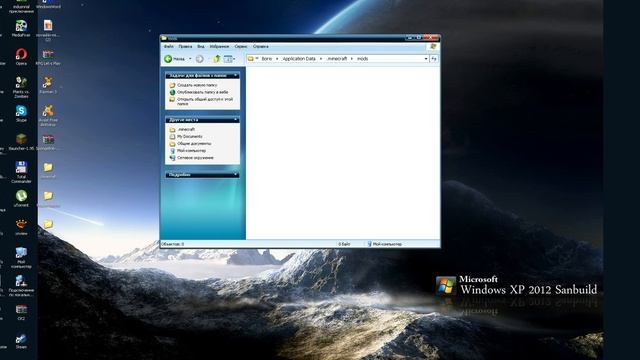
Task: Open the Правка menu
Action: (185, 47)
